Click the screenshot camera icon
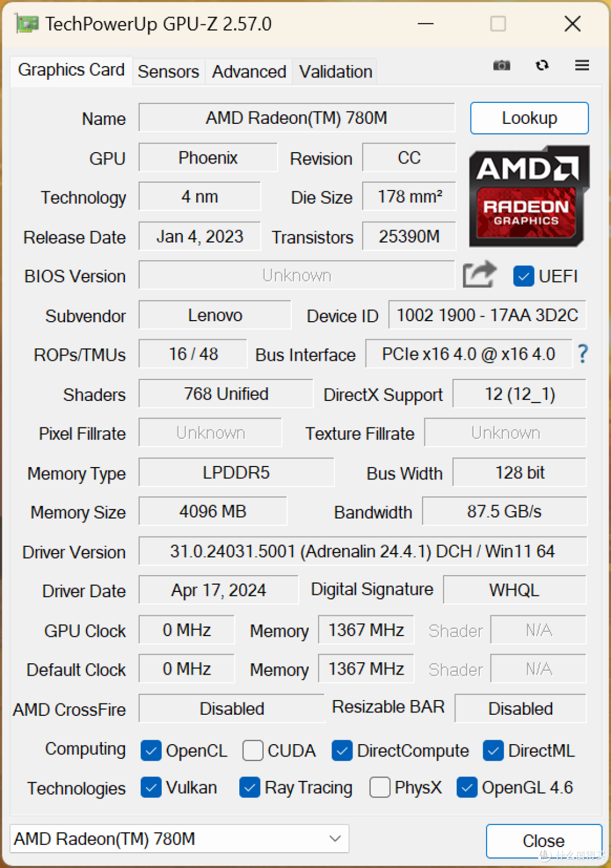Viewport: 611px width, 868px height. tap(501, 66)
